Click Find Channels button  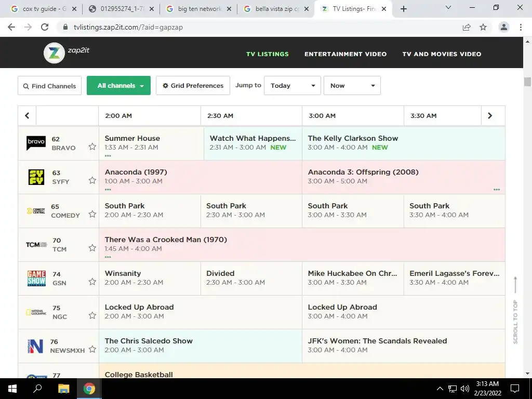pyautogui.click(x=49, y=86)
